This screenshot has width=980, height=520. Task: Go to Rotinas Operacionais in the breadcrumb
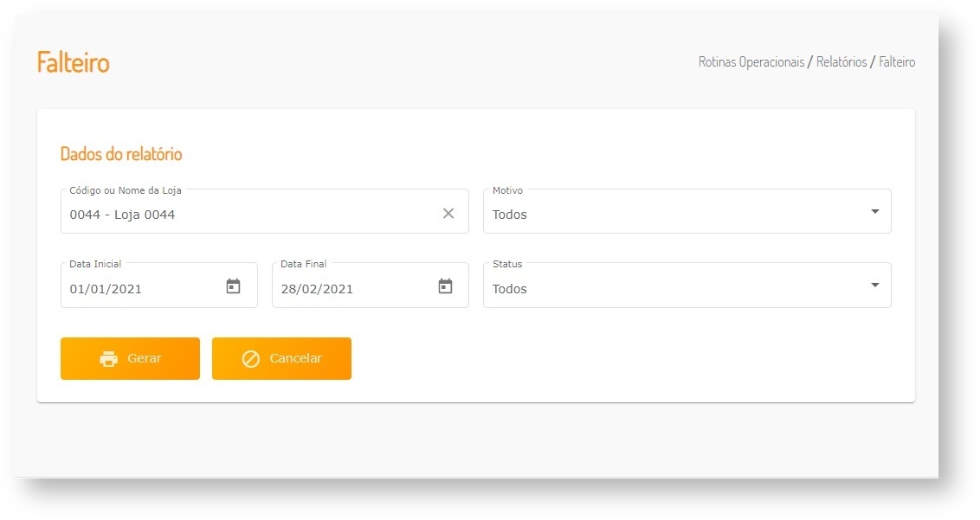coord(751,62)
